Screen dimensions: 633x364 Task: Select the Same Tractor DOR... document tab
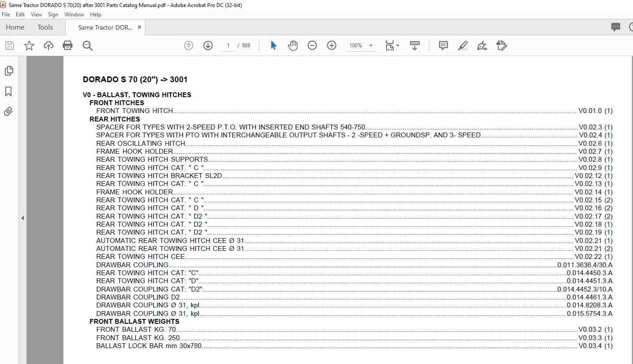click(105, 27)
